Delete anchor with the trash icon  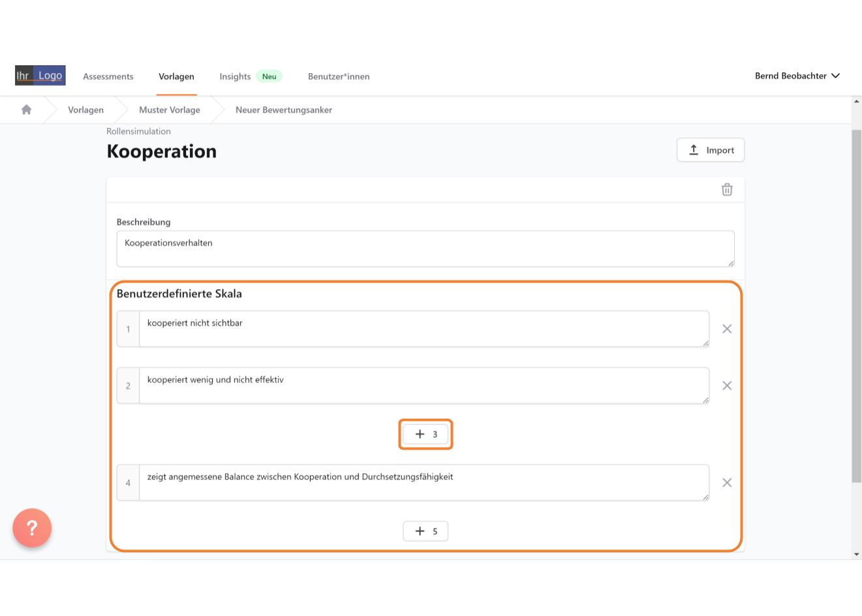coord(727,189)
